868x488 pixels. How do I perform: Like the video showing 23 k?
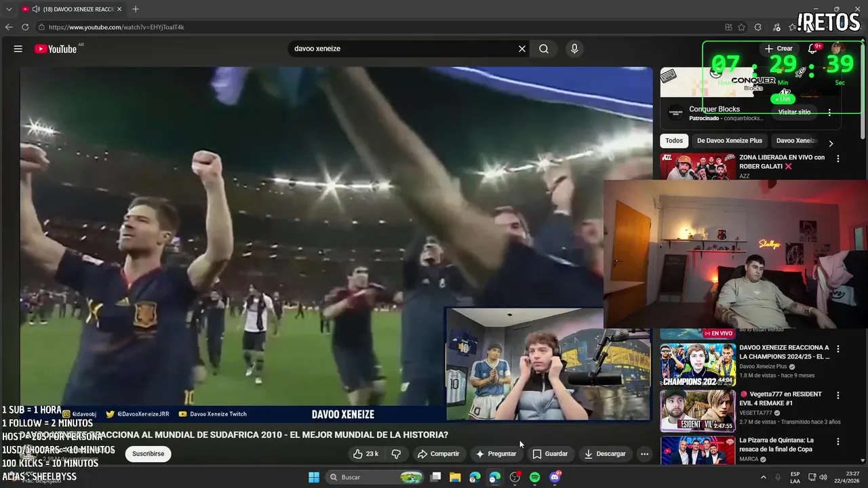[366, 453]
